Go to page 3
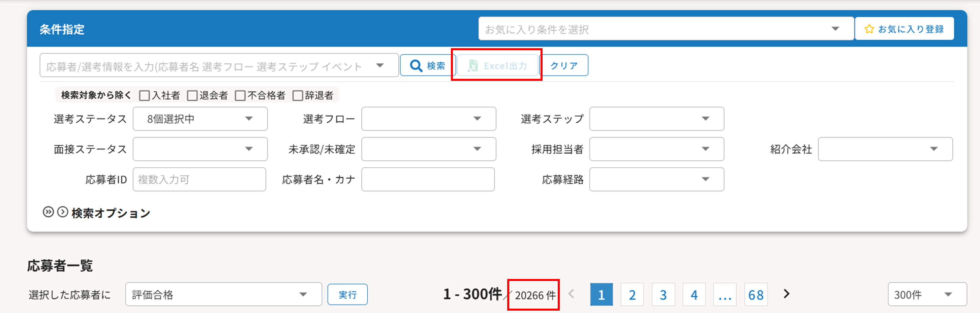Screen dimensions: 980x313 (x=663, y=294)
